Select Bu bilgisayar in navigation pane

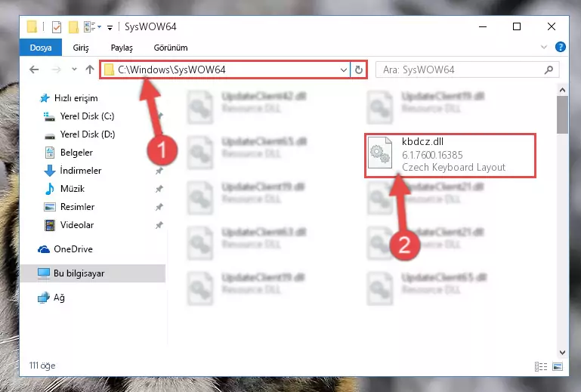tap(93, 273)
